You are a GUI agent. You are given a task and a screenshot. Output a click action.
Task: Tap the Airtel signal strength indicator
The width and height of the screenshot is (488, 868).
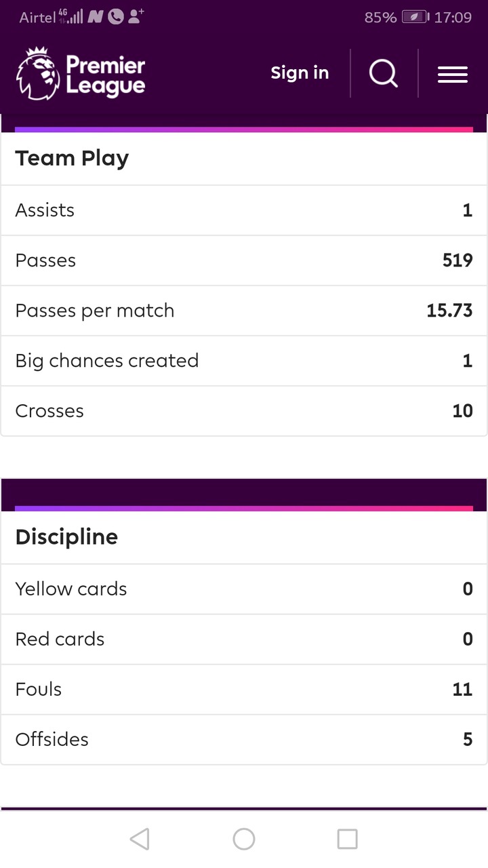[x=71, y=17]
